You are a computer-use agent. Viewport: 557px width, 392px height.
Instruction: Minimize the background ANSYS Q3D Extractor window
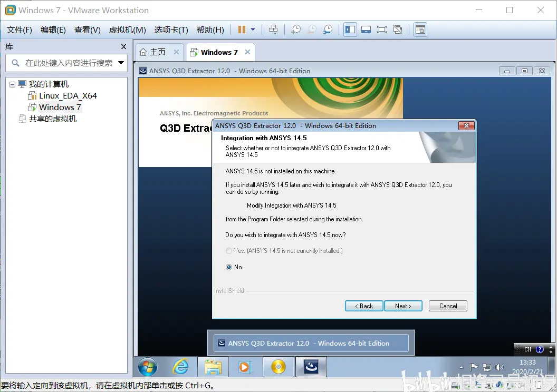(507, 71)
